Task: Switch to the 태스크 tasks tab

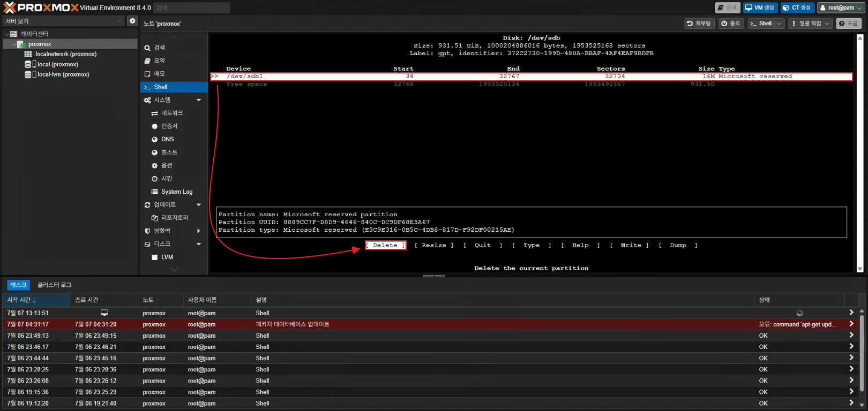Action: pyautogui.click(x=18, y=285)
